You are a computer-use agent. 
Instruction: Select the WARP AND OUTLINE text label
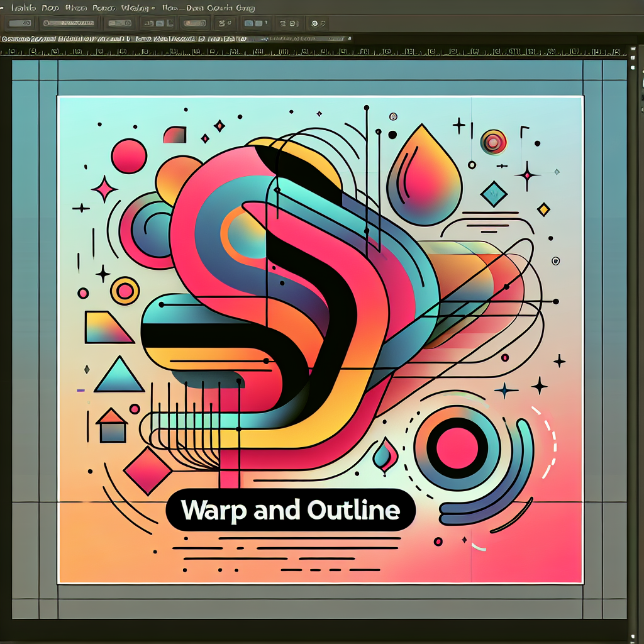tap(291, 509)
